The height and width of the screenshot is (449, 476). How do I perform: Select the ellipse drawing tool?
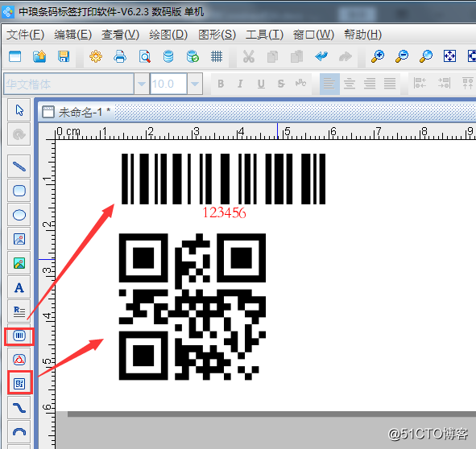(x=19, y=215)
